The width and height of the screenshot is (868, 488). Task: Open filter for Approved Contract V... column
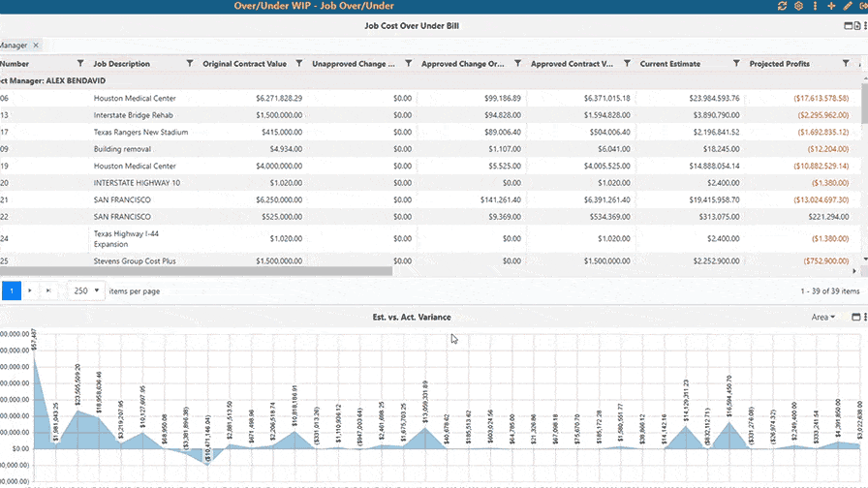pyautogui.click(x=627, y=64)
